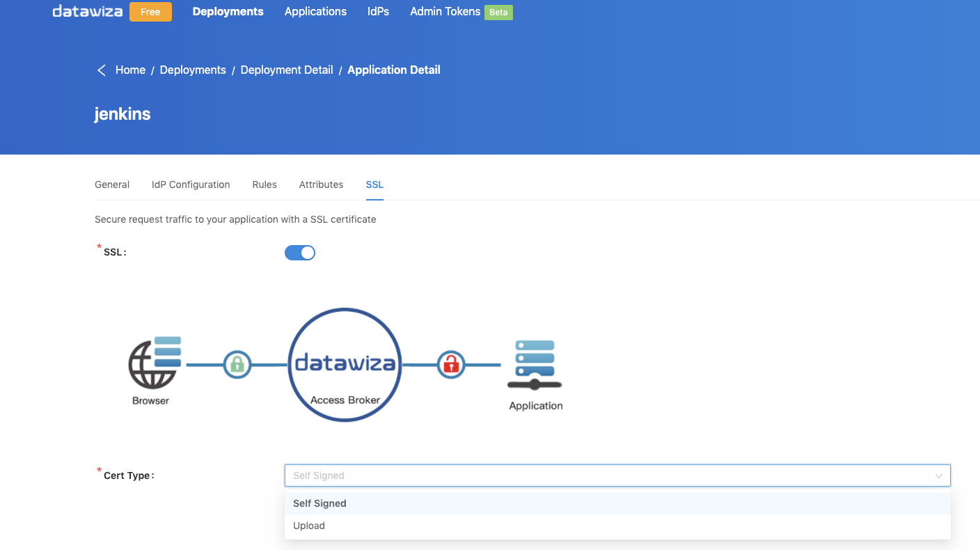Open the Admin Tokens menu

tap(445, 12)
